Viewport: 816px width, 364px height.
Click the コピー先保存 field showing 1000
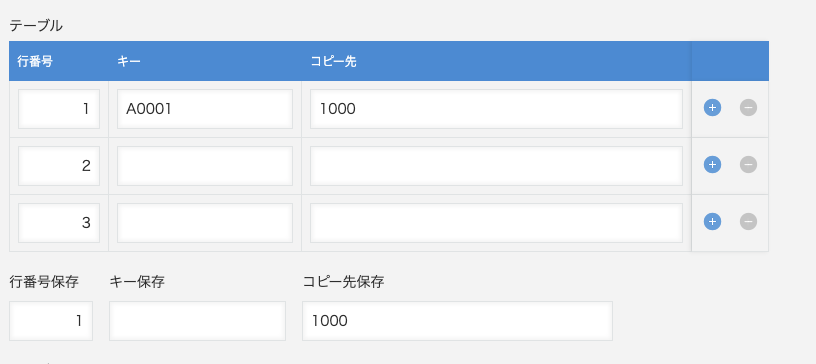pos(457,321)
